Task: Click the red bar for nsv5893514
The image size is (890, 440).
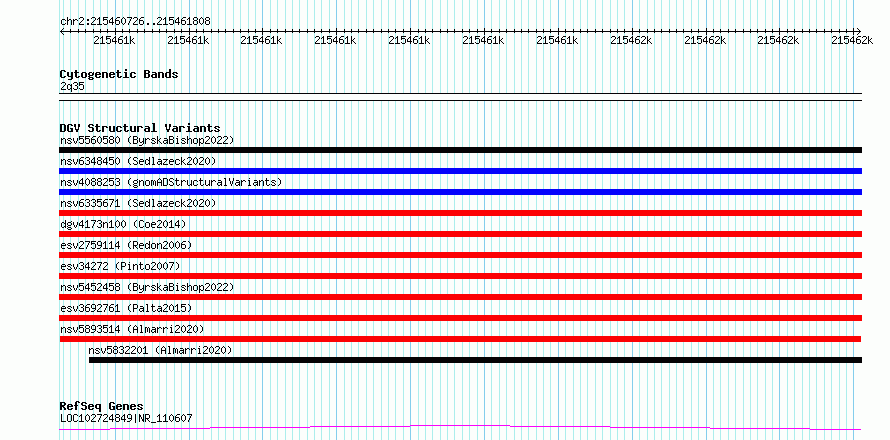Action: [x=461, y=339]
